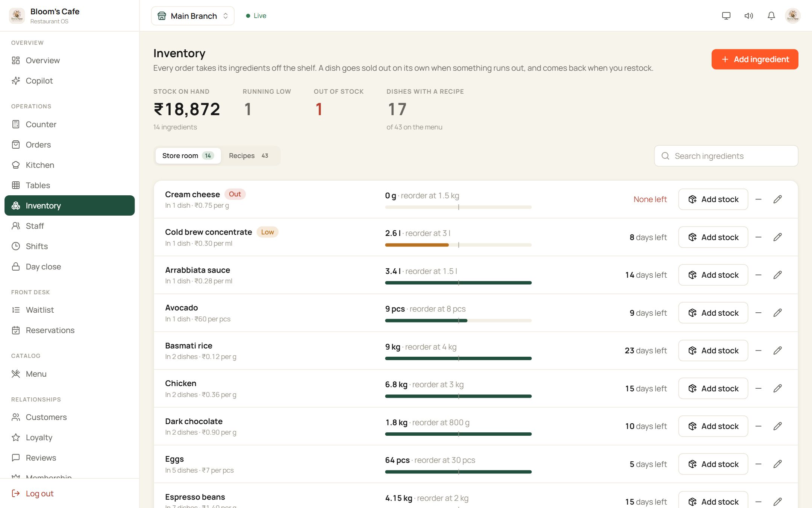Image resolution: width=812 pixels, height=508 pixels.
Task: Open the Orders page
Action: 70,144
